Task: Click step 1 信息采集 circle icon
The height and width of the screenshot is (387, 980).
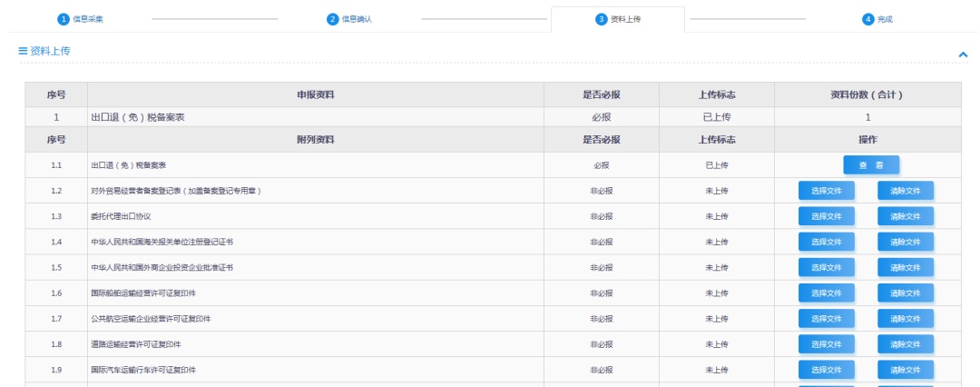Action: [x=64, y=19]
